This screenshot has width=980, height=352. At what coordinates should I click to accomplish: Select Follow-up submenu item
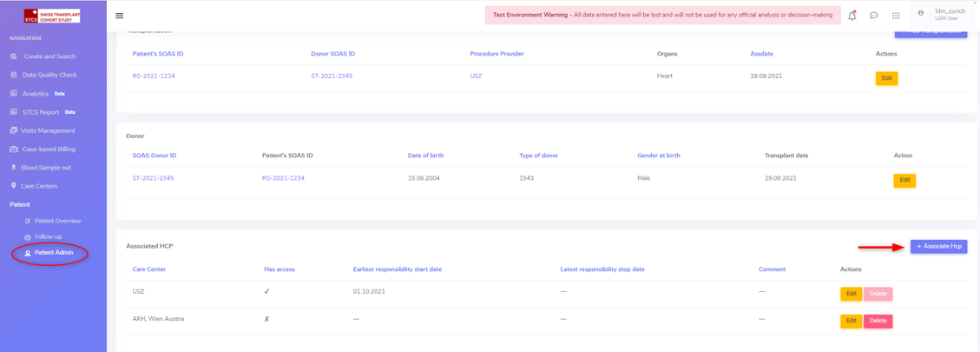tap(48, 236)
